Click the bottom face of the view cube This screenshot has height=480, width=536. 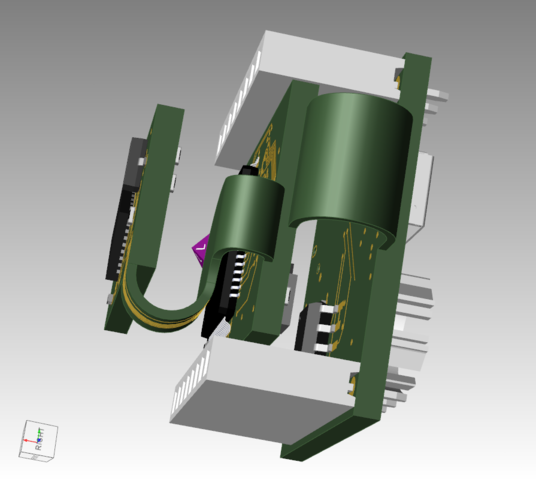36,457
